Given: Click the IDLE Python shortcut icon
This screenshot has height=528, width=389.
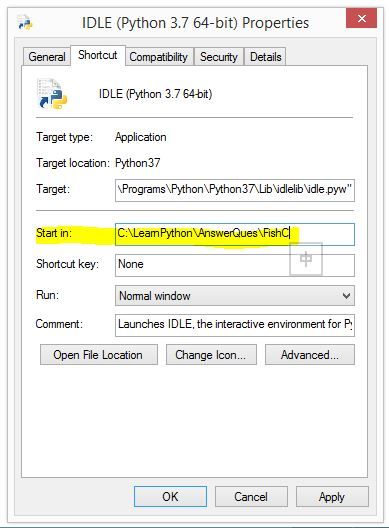Looking at the screenshot, I should [x=52, y=94].
